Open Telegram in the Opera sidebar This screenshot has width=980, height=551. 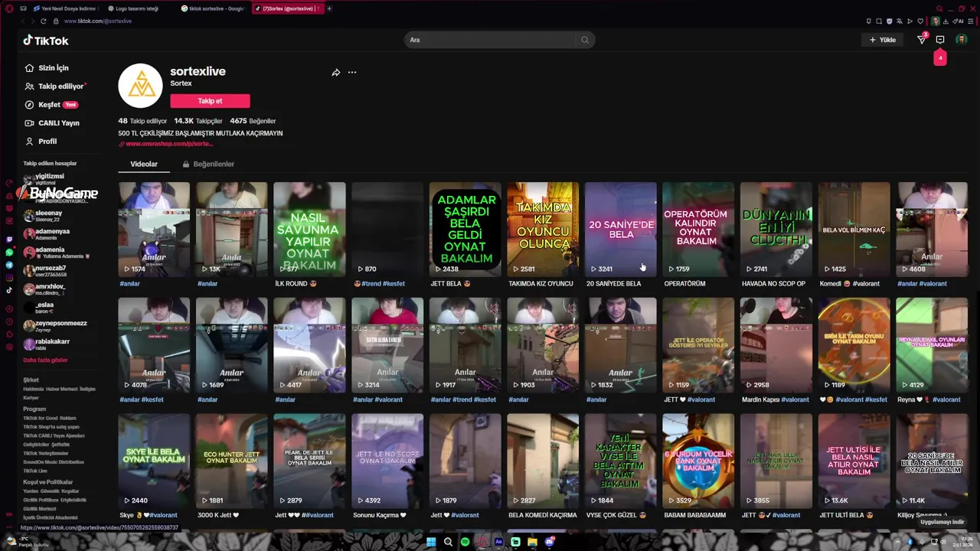point(9,265)
